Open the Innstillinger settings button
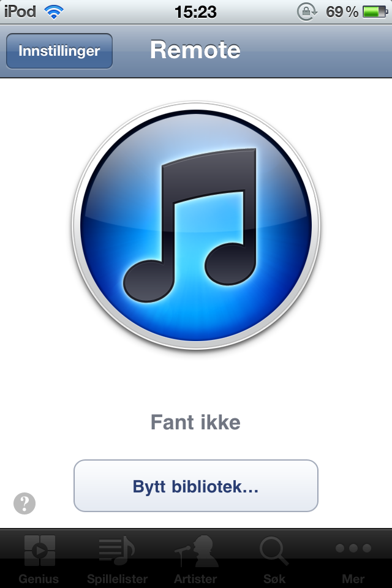This screenshot has height=588, width=392. pos(59,51)
